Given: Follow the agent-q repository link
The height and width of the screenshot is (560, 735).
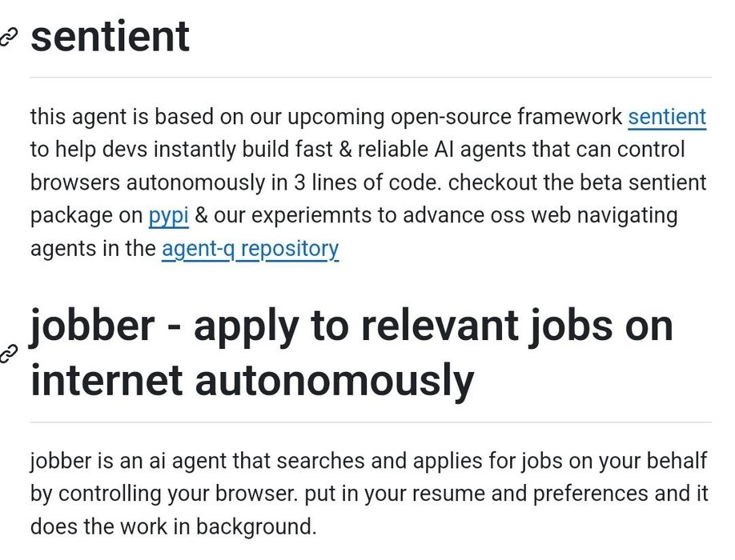Looking at the screenshot, I should [x=250, y=249].
